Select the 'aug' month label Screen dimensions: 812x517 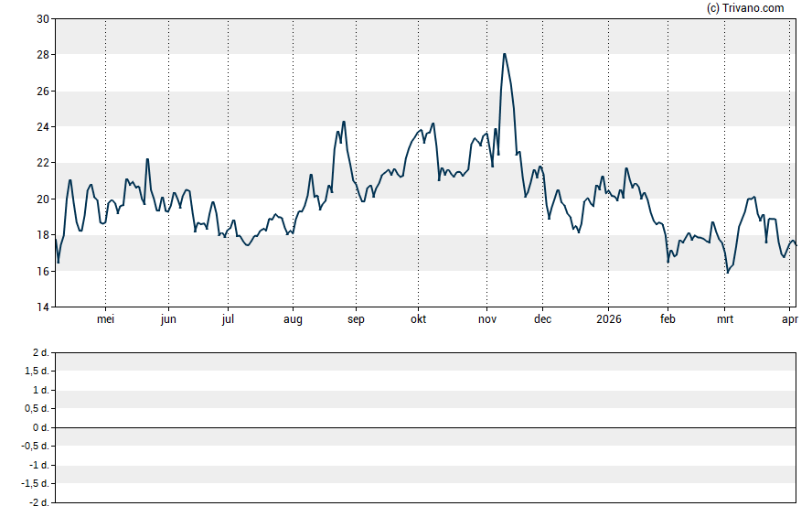pos(293,319)
